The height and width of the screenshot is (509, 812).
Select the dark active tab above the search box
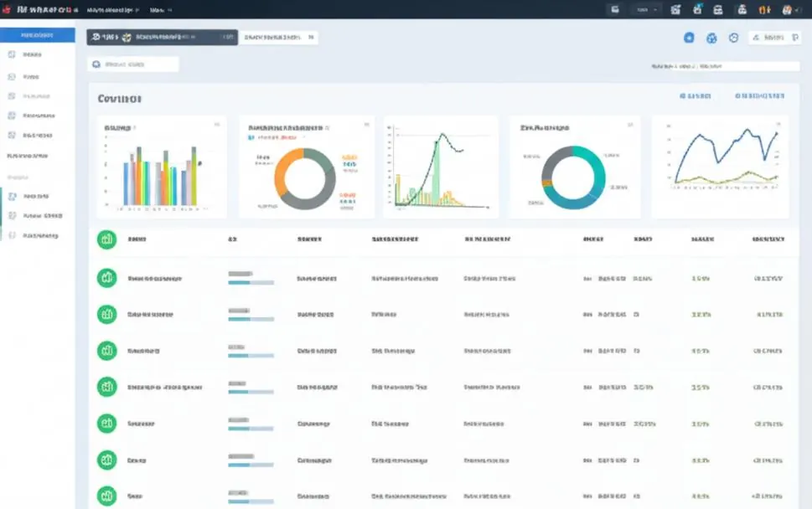click(x=162, y=37)
